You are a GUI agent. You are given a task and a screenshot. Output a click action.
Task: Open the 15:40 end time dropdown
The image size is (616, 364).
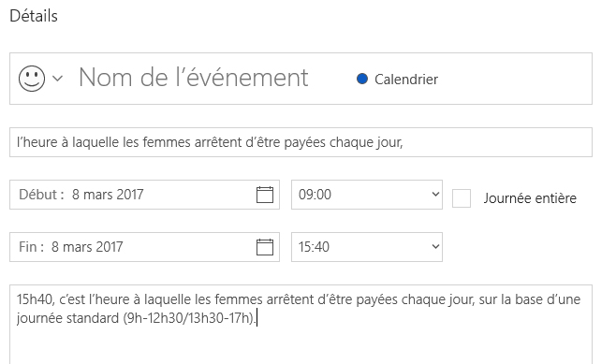click(367, 247)
